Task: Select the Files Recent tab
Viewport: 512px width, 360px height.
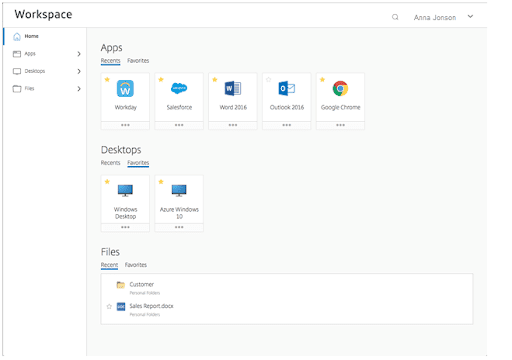Action: click(x=109, y=265)
